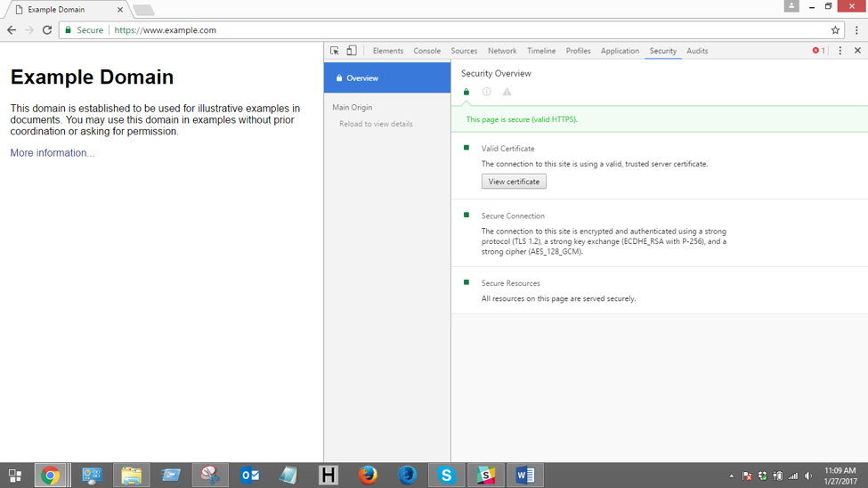The height and width of the screenshot is (488, 868).
Task: Switch to the Console tab
Action: (426, 51)
